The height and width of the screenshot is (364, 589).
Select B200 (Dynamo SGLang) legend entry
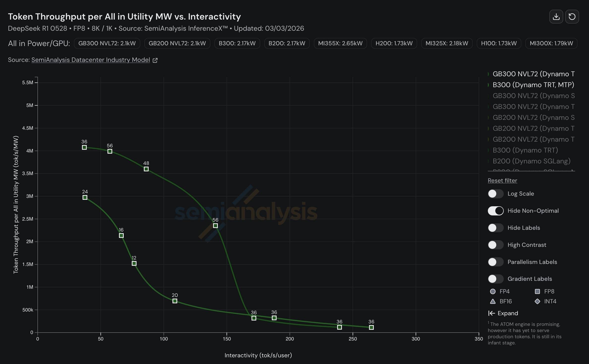tap(531, 161)
